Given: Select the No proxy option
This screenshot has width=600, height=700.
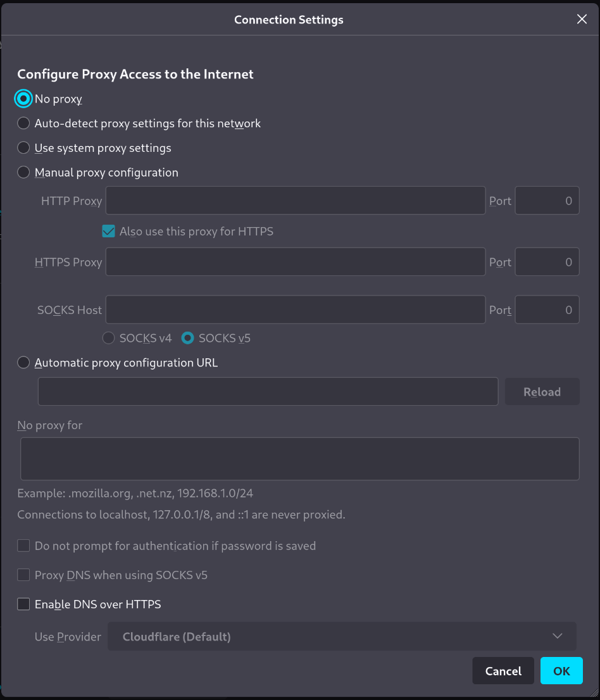Looking at the screenshot, I should pos(23,99).
